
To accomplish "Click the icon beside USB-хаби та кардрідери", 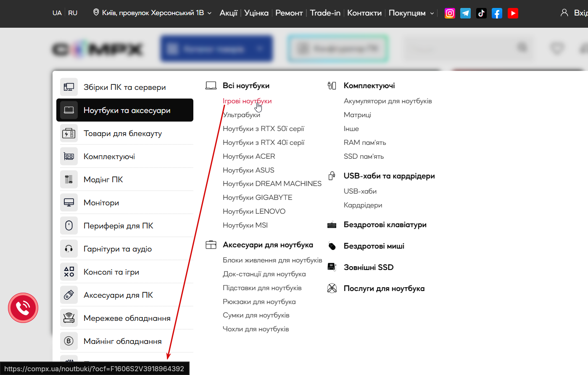I will pos(332,176).
